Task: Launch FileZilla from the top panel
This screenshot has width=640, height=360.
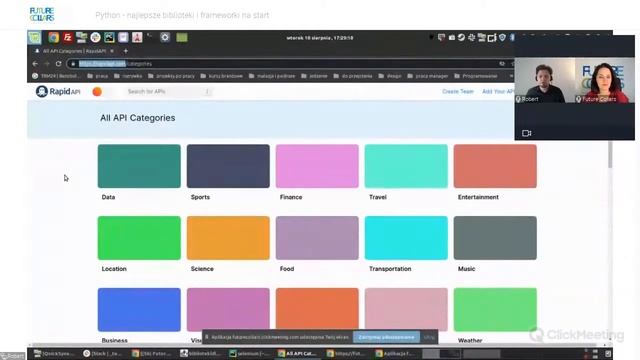Action: coord(67,38)
